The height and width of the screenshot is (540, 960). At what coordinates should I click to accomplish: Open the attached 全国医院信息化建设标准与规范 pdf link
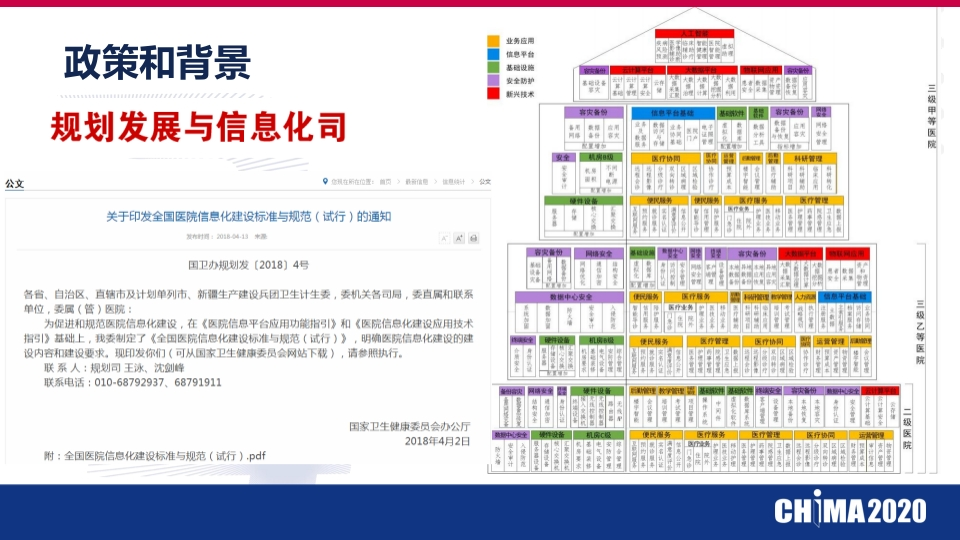(165, 456)
